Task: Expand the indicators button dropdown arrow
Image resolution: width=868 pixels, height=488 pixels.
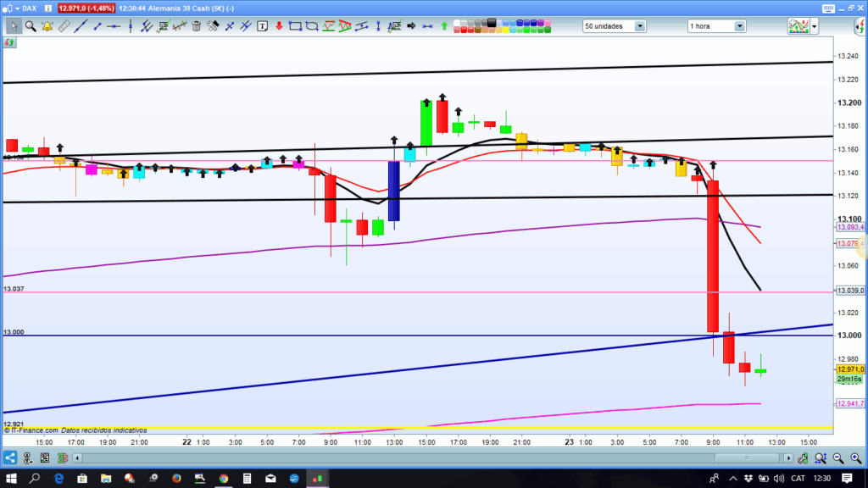Action: pyautogui.click(x=815, y=26)
